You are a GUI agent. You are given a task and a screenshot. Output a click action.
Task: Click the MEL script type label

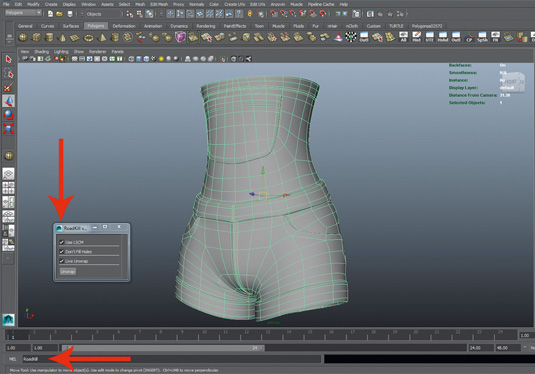pyautogui.click(x=13, y=359)
